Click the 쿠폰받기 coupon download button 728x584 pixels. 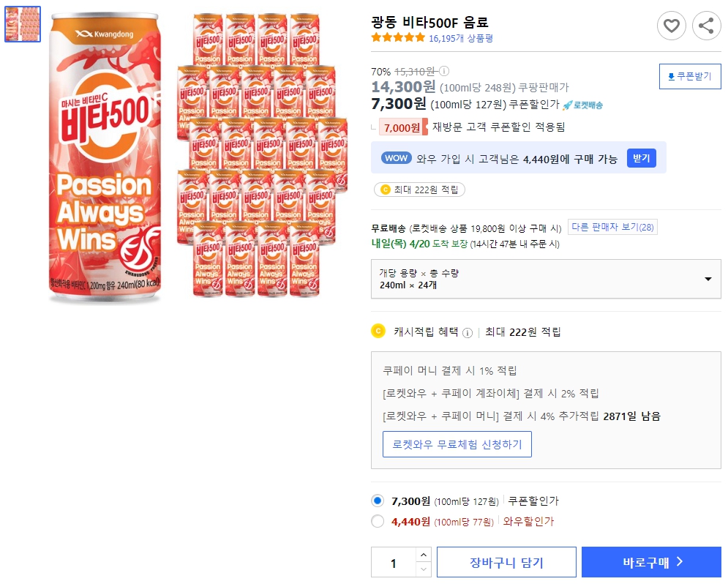pyautogui.click(x=689, y=76)
